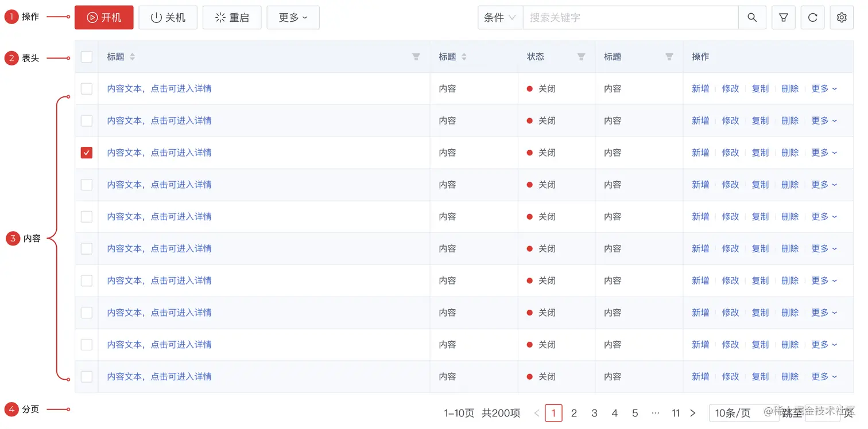Screen dimensions: 868x429
Task: Click the 重启 restart button
Action: (x=232, y=18)
